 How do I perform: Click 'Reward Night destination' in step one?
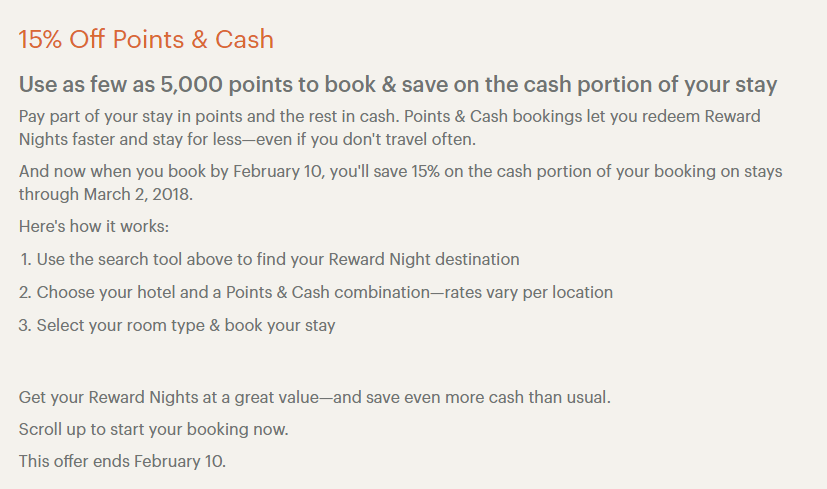tap(424, 260)
